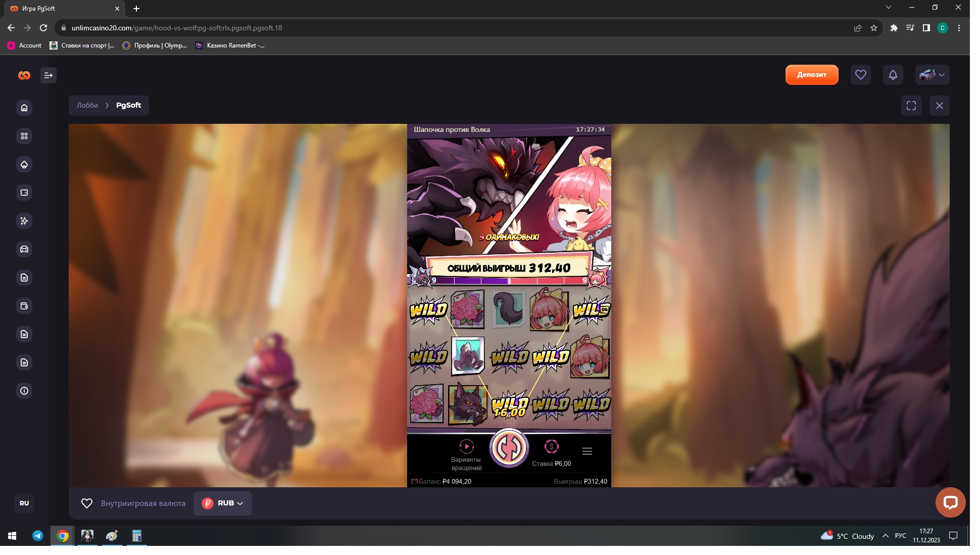The height and width of the screenshot is (555, 980).
Task: Open the RU language selector
Action: tap(24, 503)
